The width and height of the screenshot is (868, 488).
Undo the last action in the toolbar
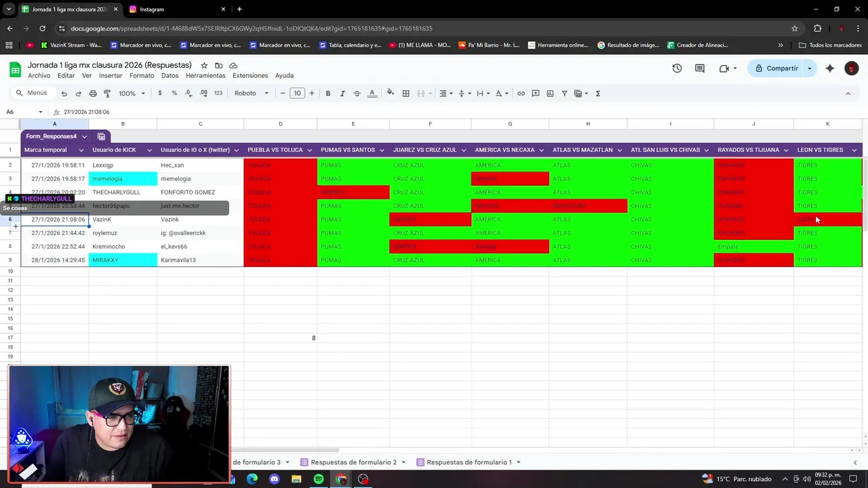pyautogui.click(x=64, y=94)
